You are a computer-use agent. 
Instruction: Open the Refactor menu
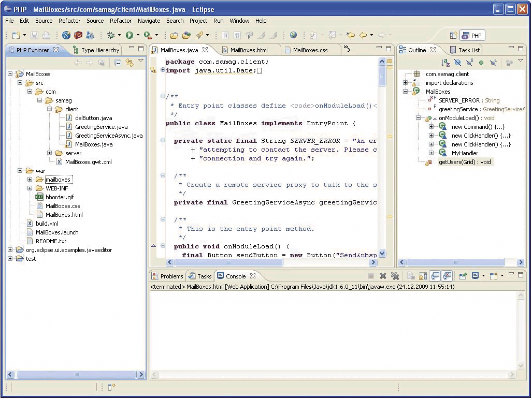pos(69,21)
